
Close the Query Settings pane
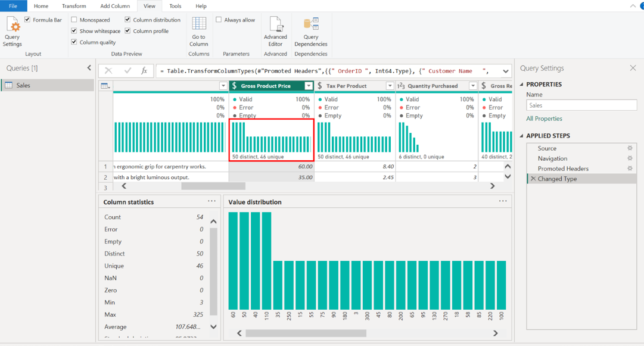tap(633, 68)
